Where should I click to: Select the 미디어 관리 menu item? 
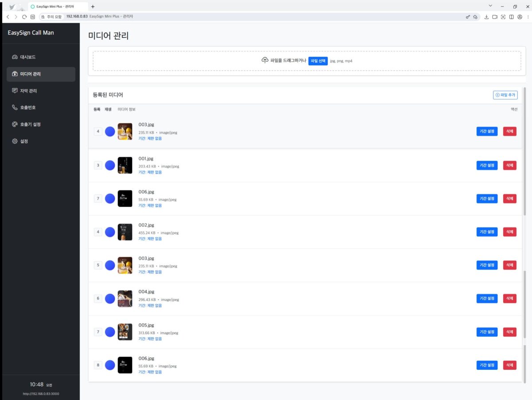(41, 74)
